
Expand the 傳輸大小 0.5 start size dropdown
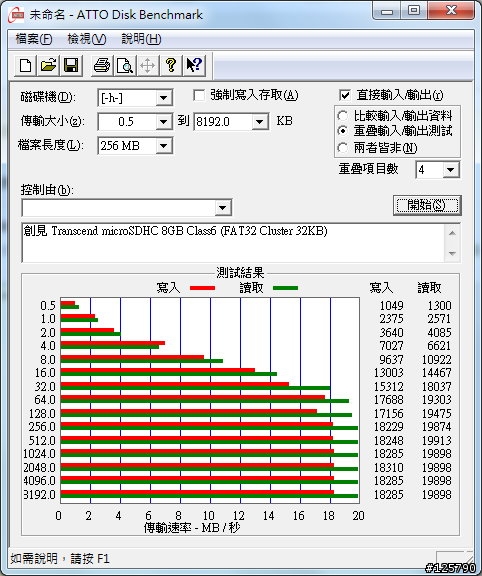pyautogui.click(x=163, y=122)
